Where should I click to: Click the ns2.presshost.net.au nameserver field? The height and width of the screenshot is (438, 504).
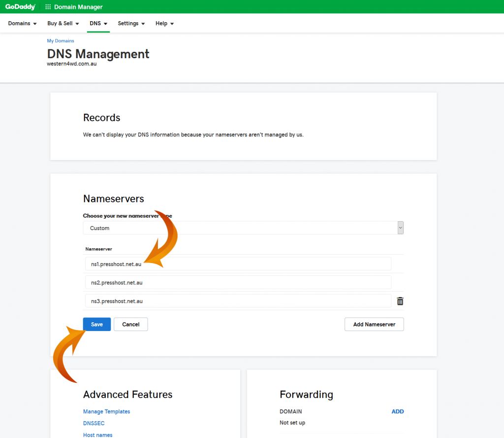238,283
